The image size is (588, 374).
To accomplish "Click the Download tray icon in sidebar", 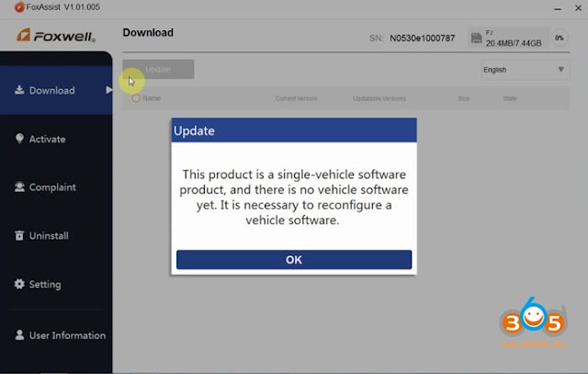I will (19, 90).
